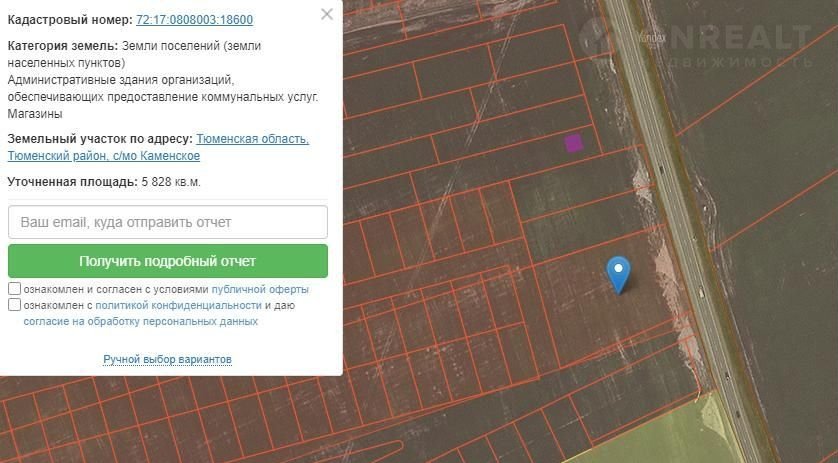
Task: Focus the email input for the report
Action: pos(168,222)
